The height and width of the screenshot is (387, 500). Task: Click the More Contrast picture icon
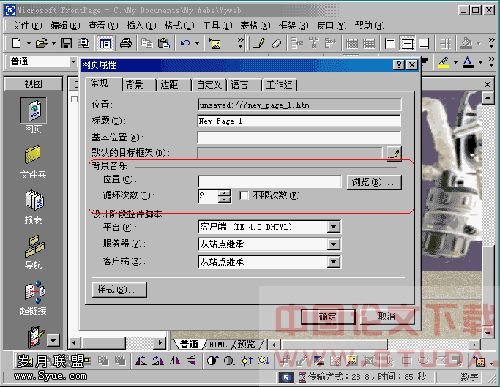(212, 360)
